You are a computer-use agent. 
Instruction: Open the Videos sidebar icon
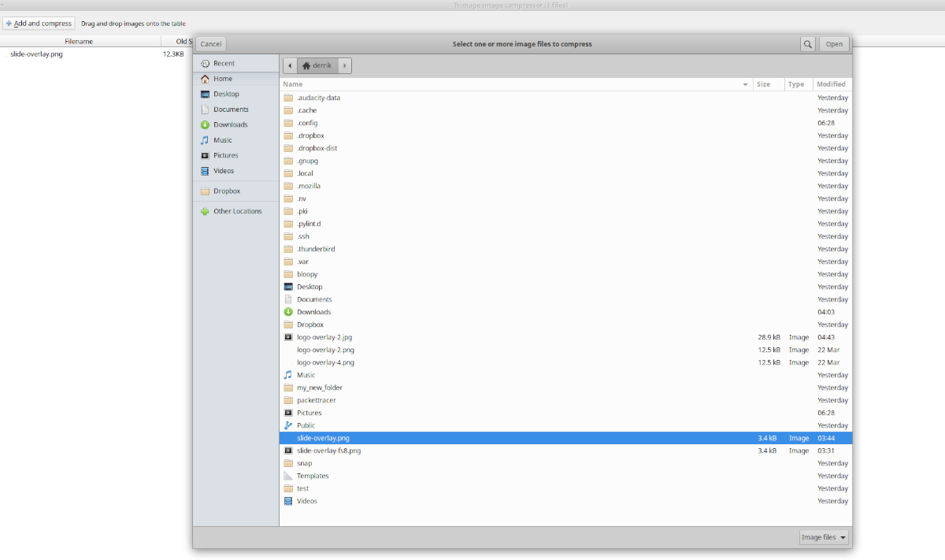[x=207, y=170]
